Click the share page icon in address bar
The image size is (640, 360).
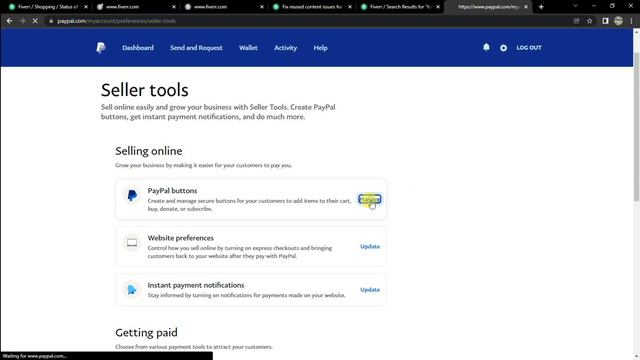point(576,21)
